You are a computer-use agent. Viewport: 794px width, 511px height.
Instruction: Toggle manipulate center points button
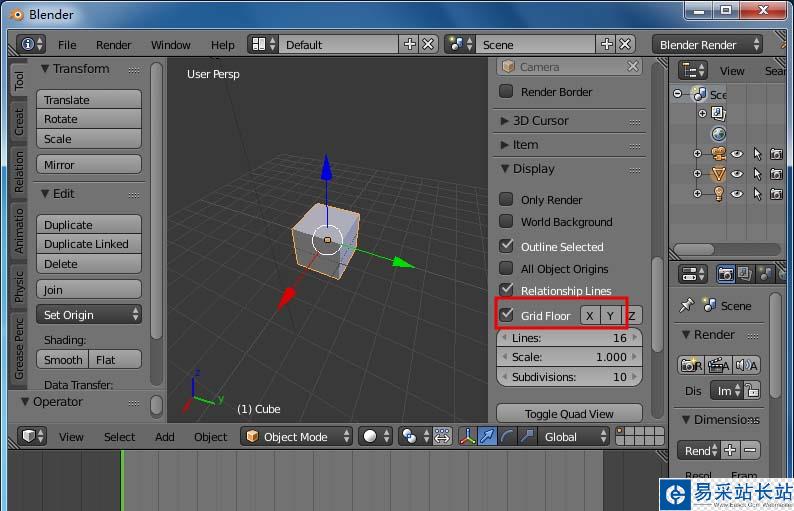(442, 436)
